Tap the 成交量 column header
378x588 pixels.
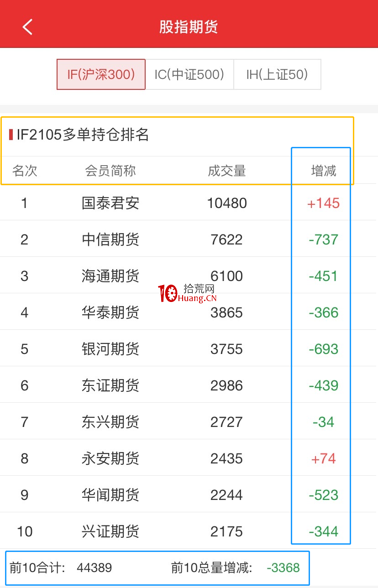(227, 171)
